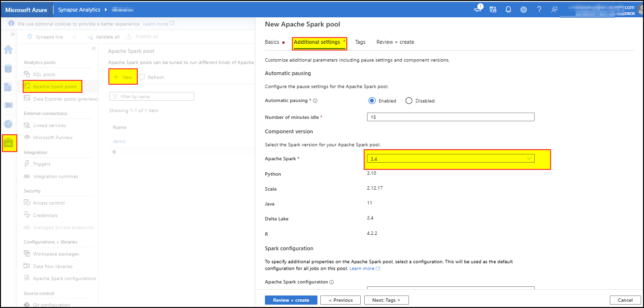Viewport: 644px width, 308px height.
Task: Go back with Previous button
Action: pyautogui.click(x=341, y=300)
